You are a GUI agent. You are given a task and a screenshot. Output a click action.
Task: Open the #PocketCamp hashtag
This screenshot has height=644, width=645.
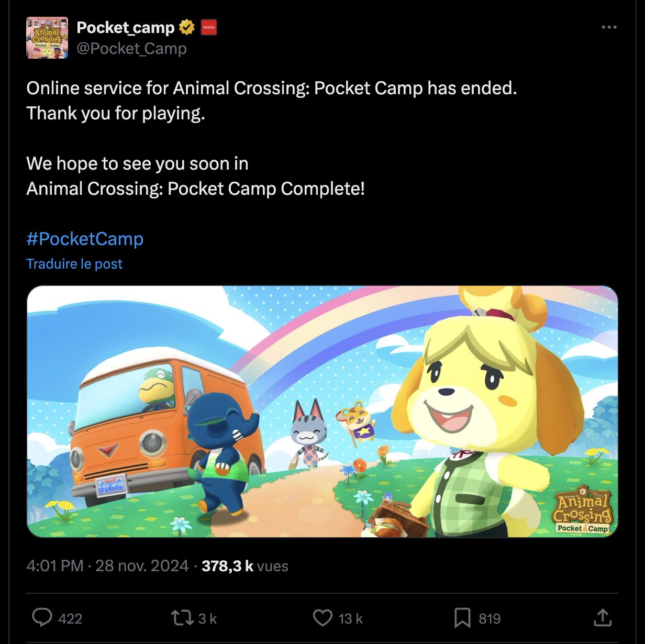pos(85,239)
